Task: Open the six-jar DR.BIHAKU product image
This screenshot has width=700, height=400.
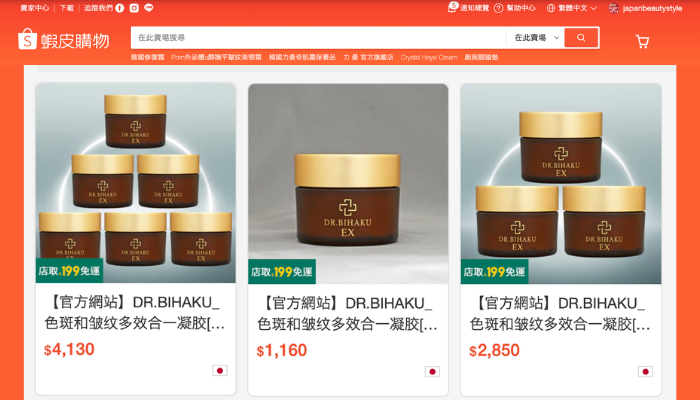Action: tap(136, 183)
